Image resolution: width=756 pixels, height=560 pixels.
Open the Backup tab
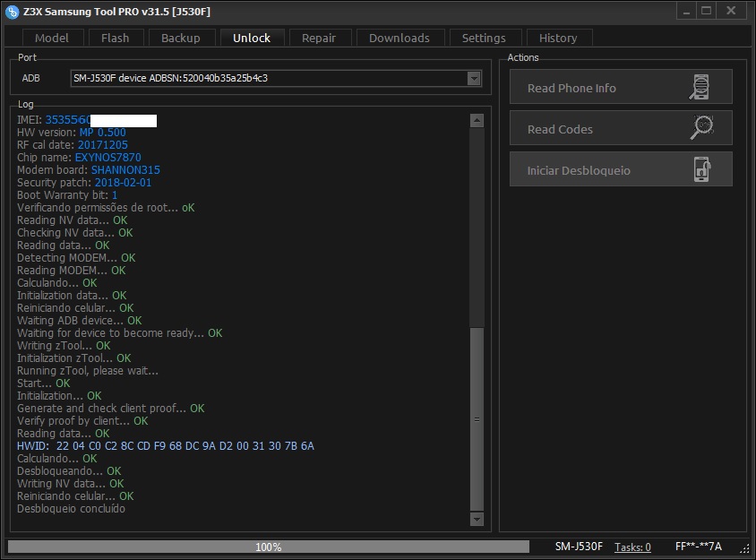tap(181, 39)
